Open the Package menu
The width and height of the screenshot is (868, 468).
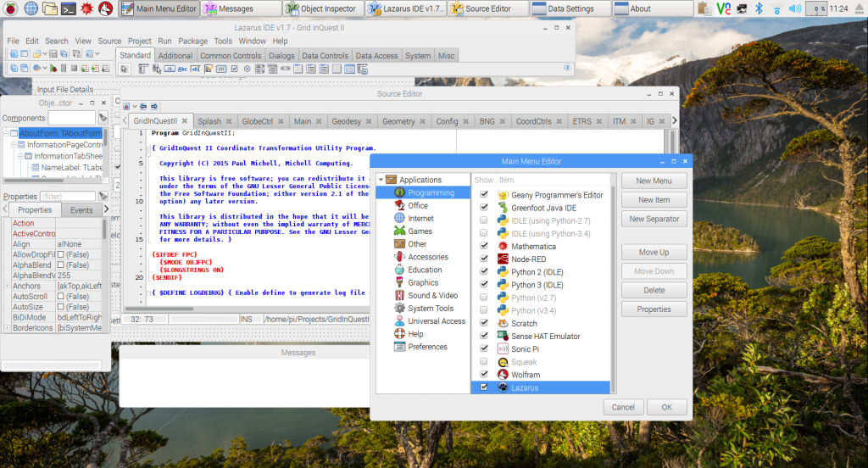[192, 41]
